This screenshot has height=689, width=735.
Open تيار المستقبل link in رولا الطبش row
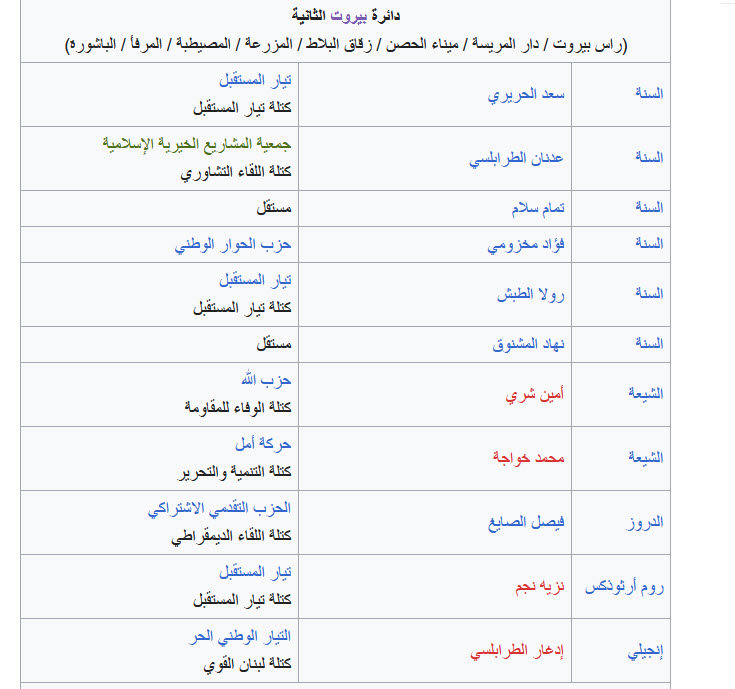255,281
